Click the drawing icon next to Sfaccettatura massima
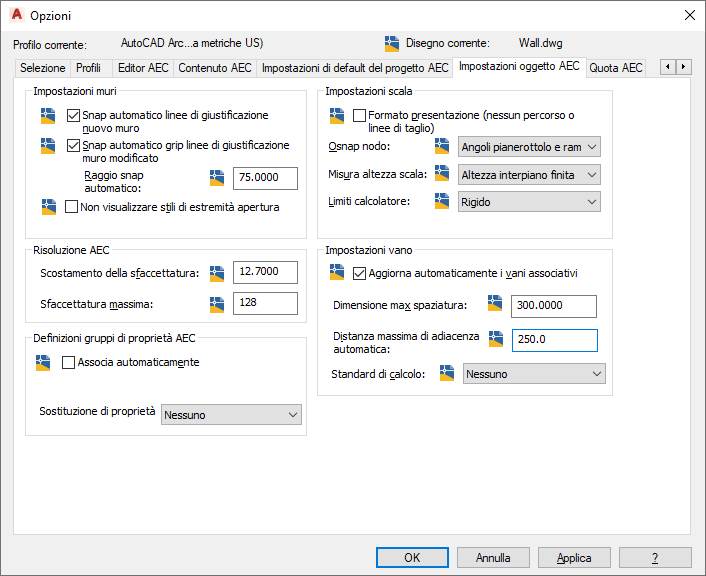This screenshot has width=706, height=576. tap(217, 304)
